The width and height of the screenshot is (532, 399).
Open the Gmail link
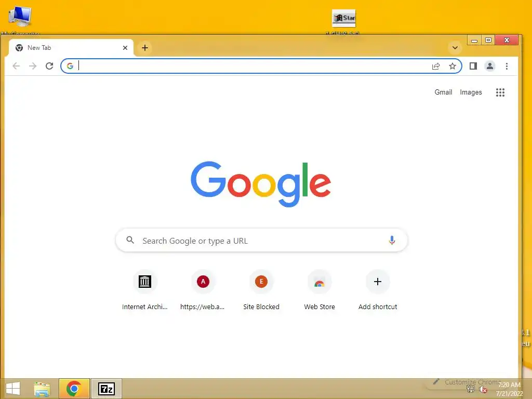pyautogui.click(x=443, y=92)
